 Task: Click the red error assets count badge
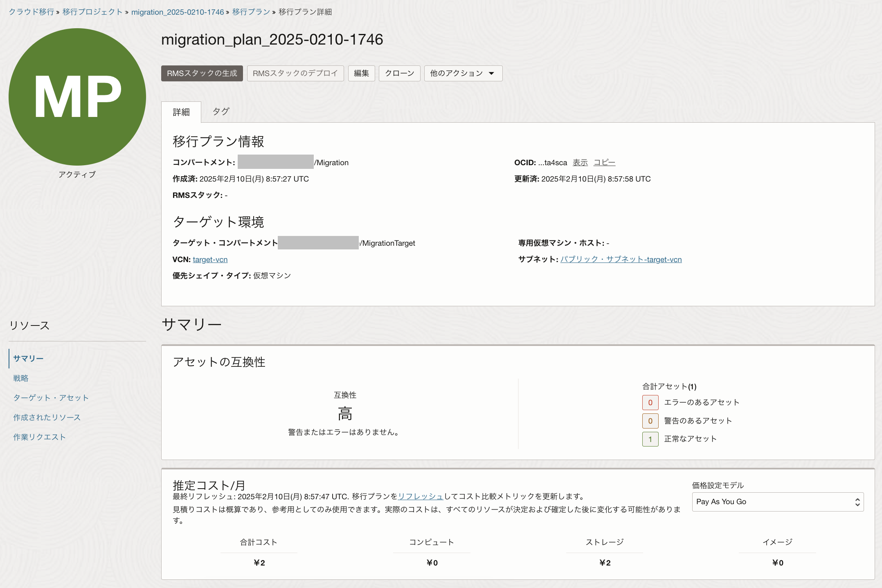[x=650, y=402]
